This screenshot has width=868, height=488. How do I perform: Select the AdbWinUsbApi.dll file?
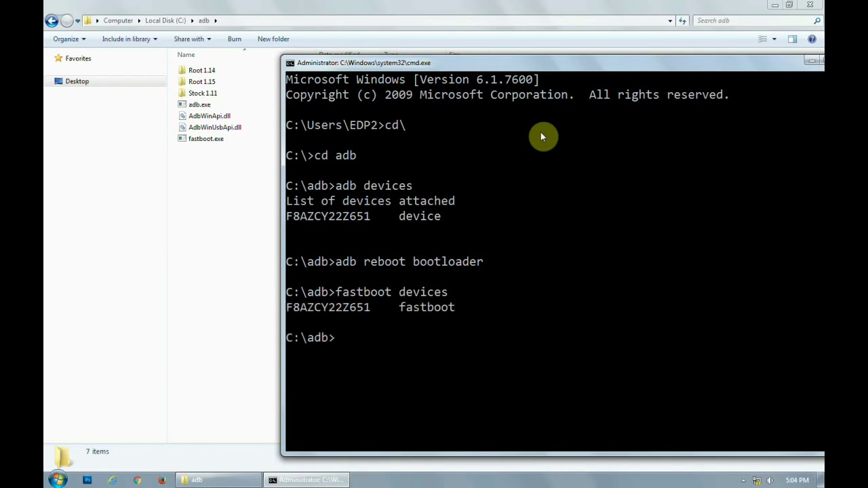coord(214,127)
